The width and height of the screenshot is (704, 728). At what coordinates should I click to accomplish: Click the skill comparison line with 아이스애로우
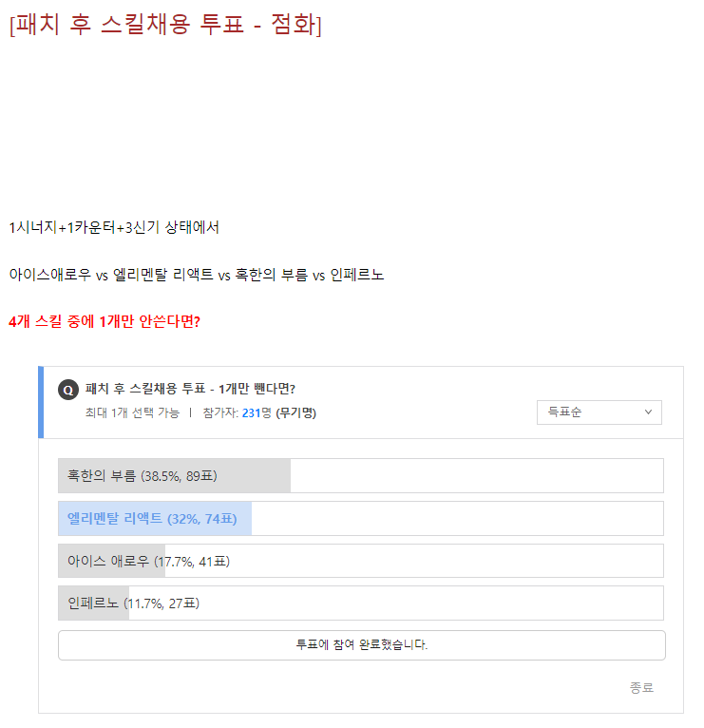click(197, 275)
